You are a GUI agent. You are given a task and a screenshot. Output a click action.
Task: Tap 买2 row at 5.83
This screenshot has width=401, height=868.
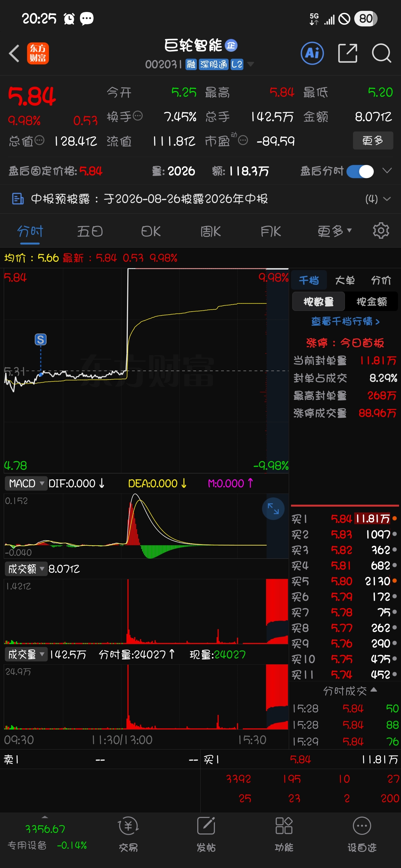coord(344,534)
